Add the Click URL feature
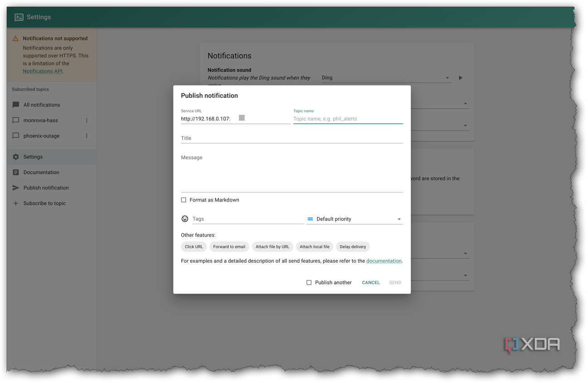Screen dimensions: 588x383 pos(194,247)
